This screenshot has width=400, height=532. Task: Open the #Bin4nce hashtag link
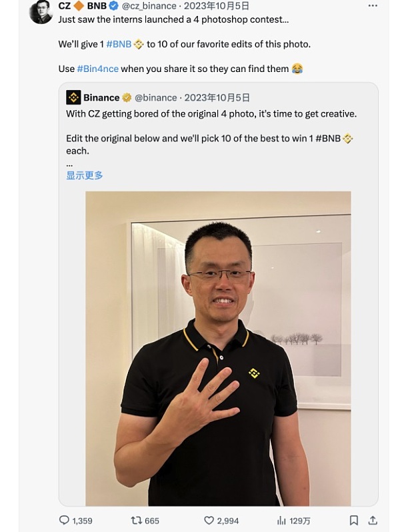pos(98,69)
